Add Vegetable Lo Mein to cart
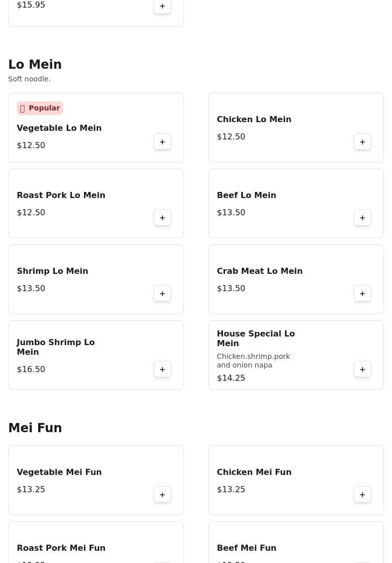Image resolution: width=392 pixels, height=563 pixels. pos(162,142)
